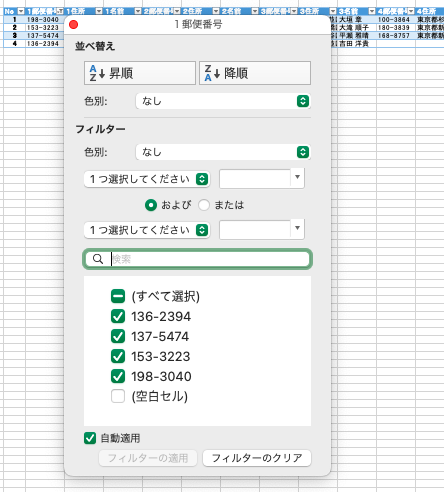This screenshot has height=492, width=444.
Task: Open the 色別 dropdown under 並べ替え
Action: (x=223, y=101)
